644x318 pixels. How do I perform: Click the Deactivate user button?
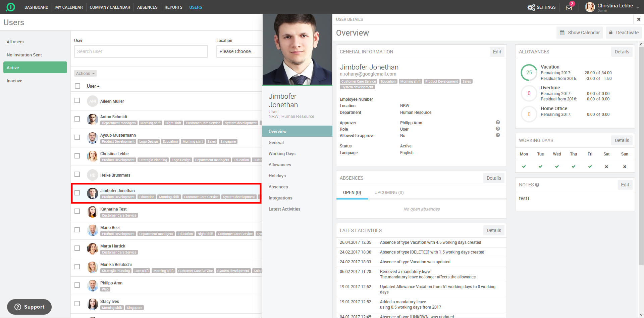pos(624,33)
